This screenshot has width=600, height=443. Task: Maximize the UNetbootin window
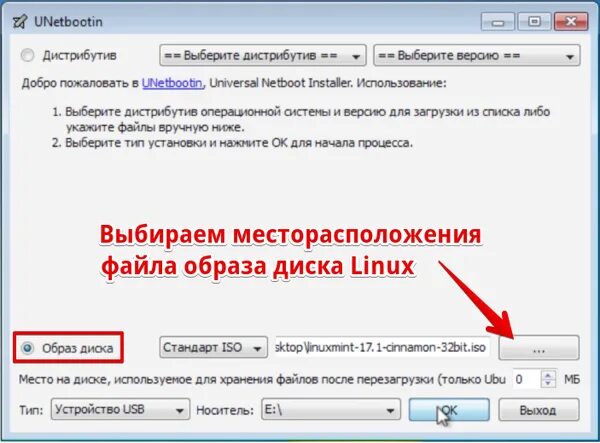[534, 22]
